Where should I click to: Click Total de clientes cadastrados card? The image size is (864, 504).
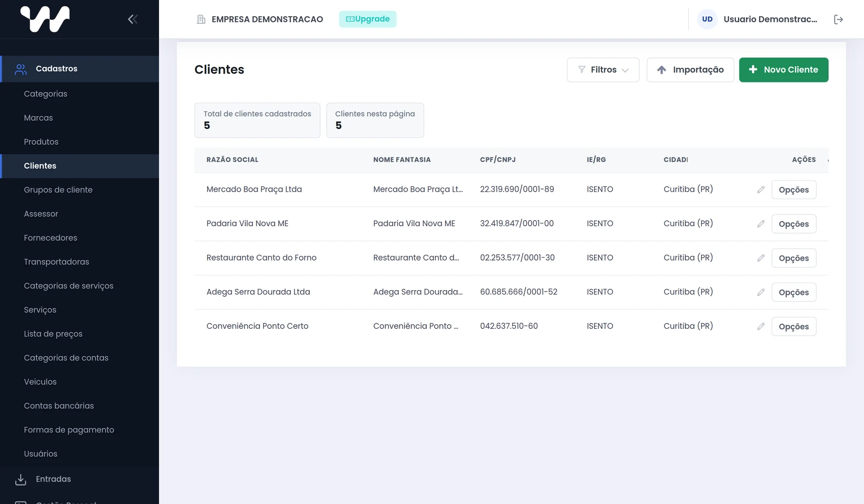[x=257, y=120]
